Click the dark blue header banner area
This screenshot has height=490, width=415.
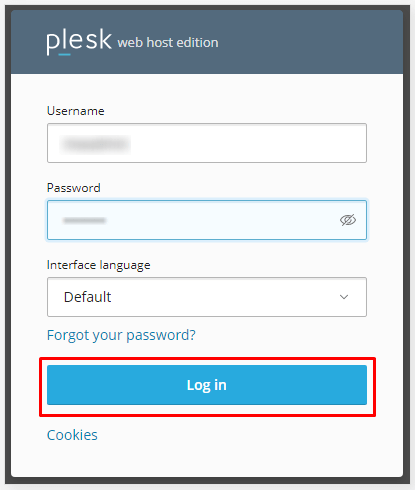300,42
